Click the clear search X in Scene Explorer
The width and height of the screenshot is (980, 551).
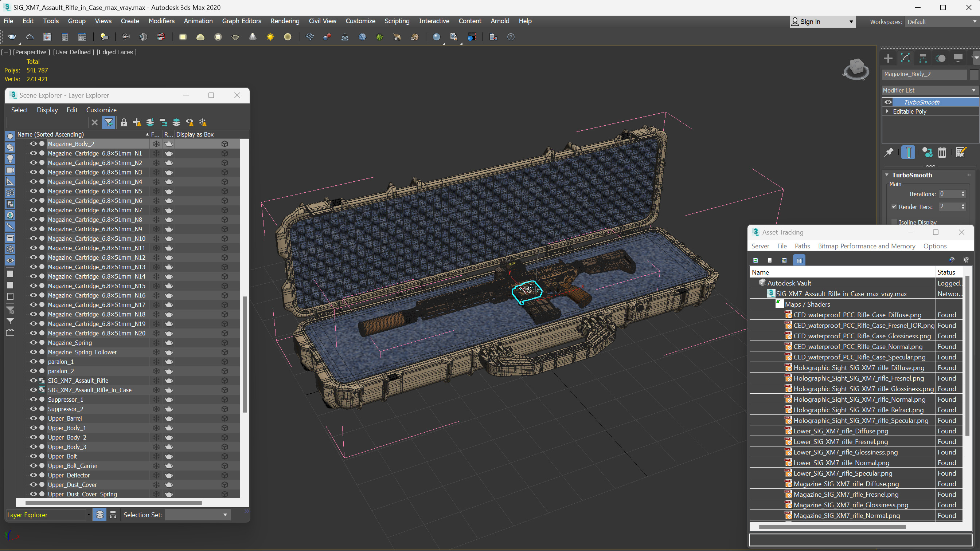95,122
